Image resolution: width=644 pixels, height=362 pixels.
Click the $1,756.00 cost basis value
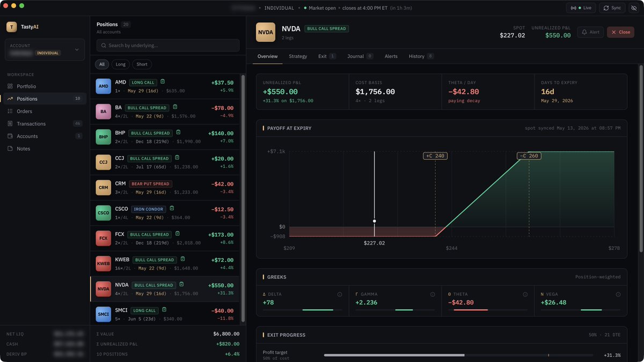375,92
